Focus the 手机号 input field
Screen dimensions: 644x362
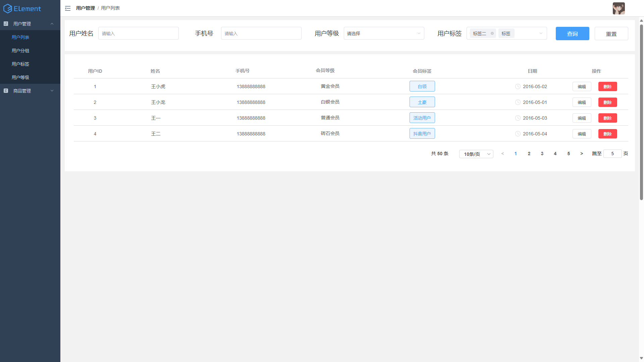click(x=261, y=34)
